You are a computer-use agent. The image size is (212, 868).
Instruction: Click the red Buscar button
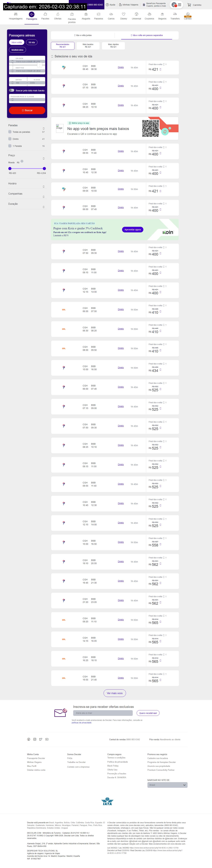click(27, 110)
